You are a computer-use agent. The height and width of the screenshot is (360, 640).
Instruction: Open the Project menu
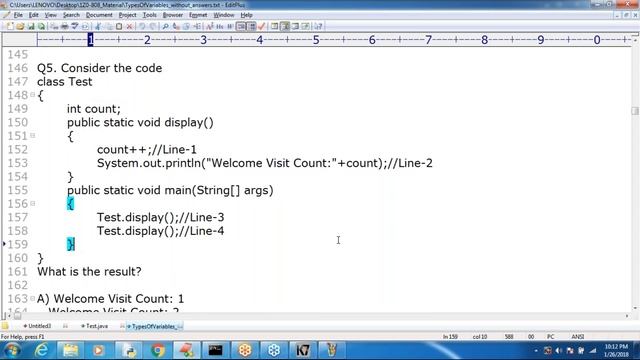[127, 15]
